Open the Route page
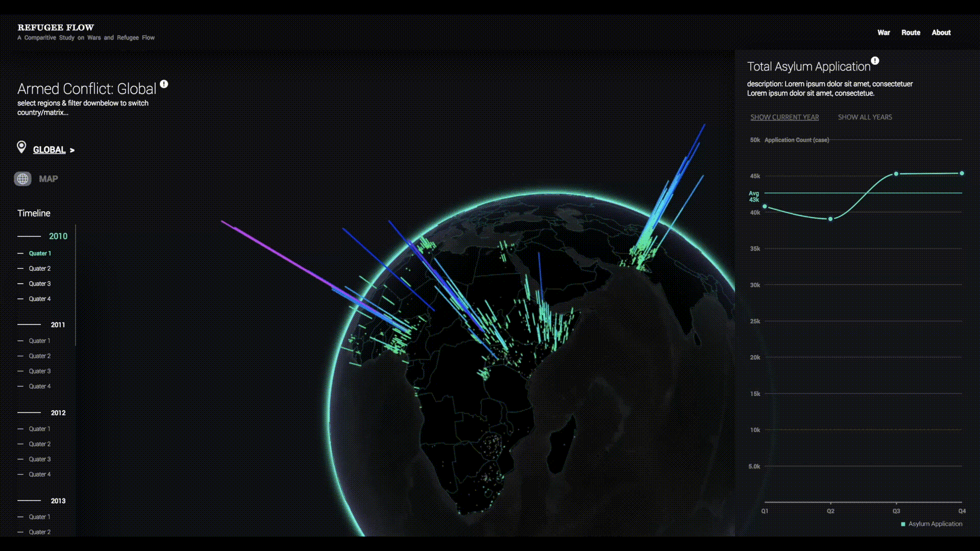980x551 pixels. pyautogui.click(x=911, y=33)
